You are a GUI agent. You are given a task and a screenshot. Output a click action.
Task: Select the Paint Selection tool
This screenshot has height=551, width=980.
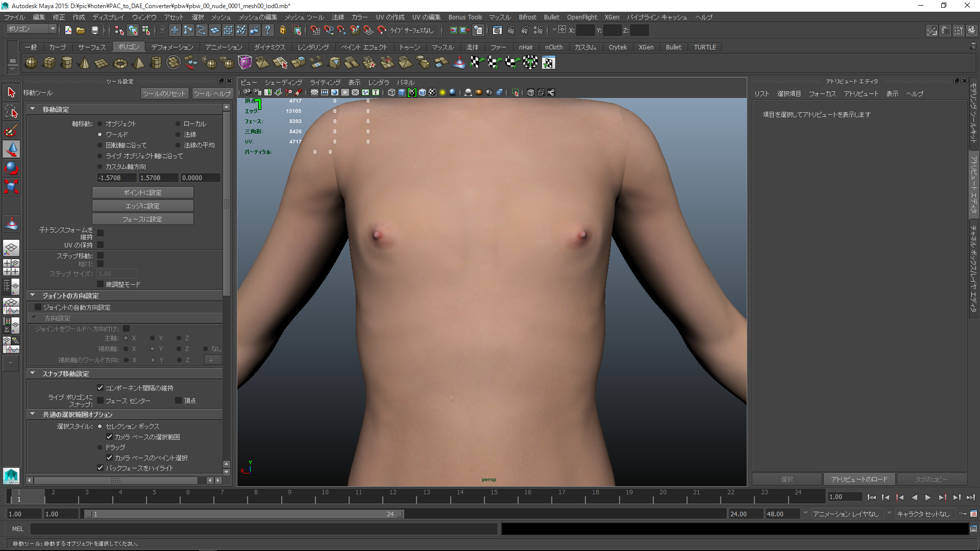(11, 130)
